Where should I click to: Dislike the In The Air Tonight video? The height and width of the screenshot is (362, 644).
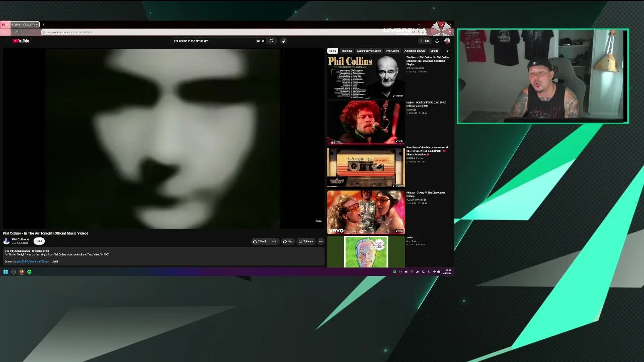[x=274, y=241]
